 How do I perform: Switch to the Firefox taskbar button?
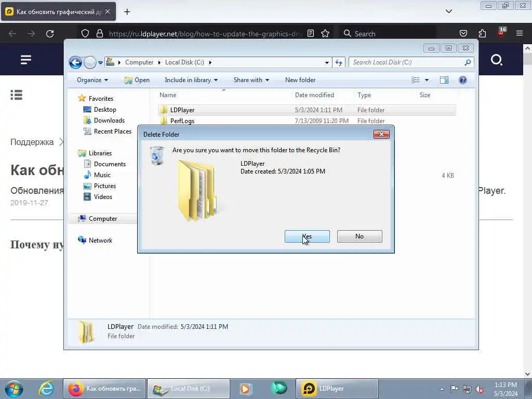[x=105, y=389]
